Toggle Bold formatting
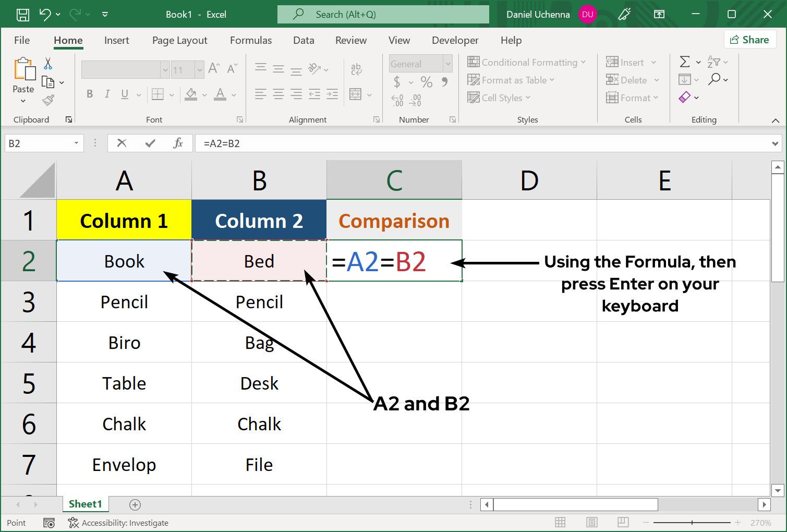This screenshot has width=787, height=532. point(90,94)
